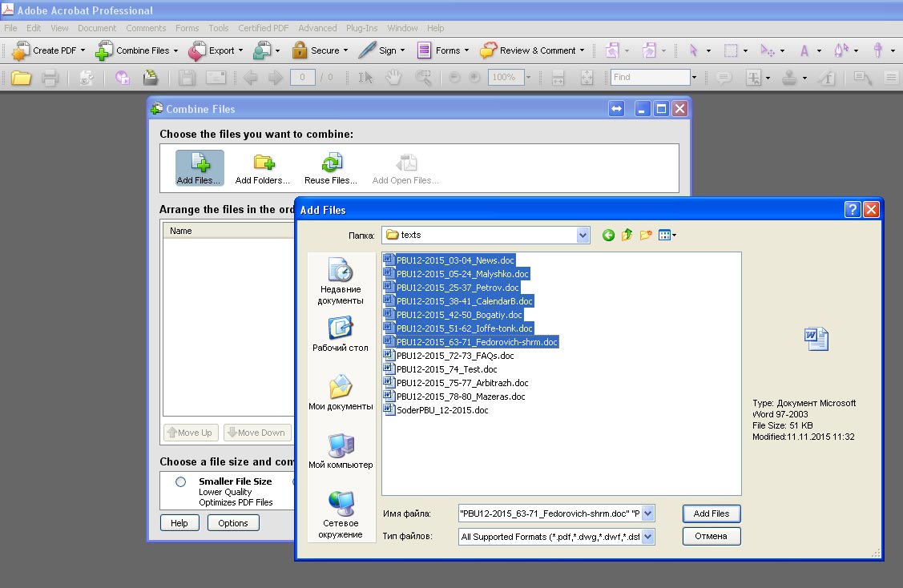Viewport: 903px width, 588px height.
Task: Click the Find search field
Action: tap(650, 77)
